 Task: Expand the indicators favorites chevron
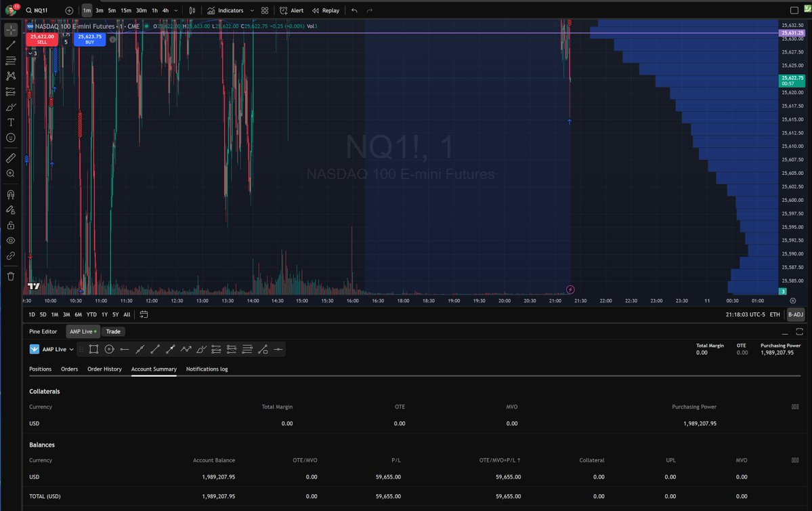click(252, 10)
